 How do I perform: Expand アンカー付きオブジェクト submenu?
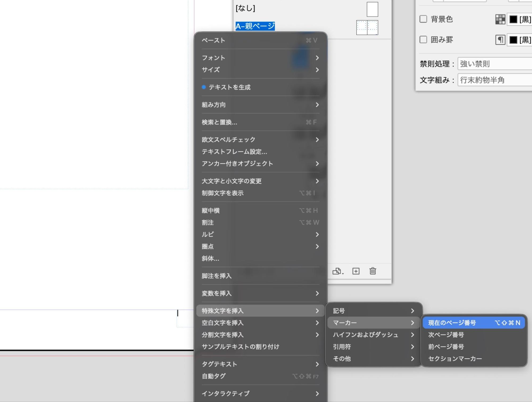[x=260, y=163]
